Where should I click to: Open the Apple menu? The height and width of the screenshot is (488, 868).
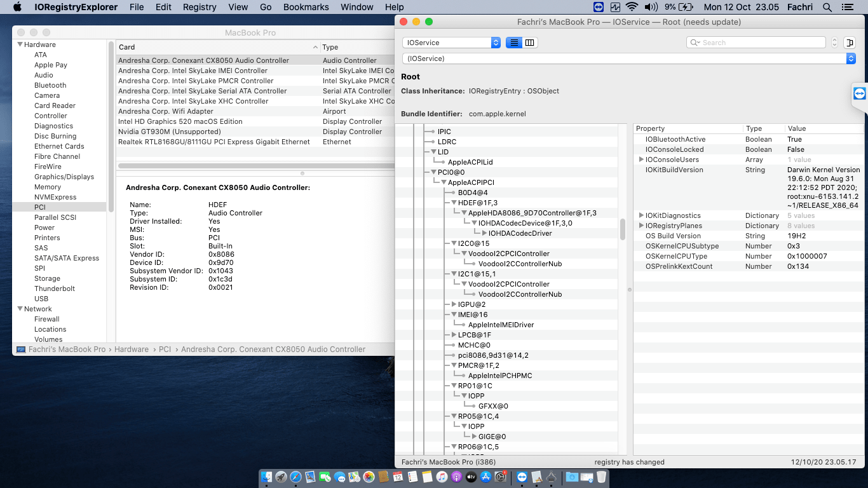[x=17, y=7]
